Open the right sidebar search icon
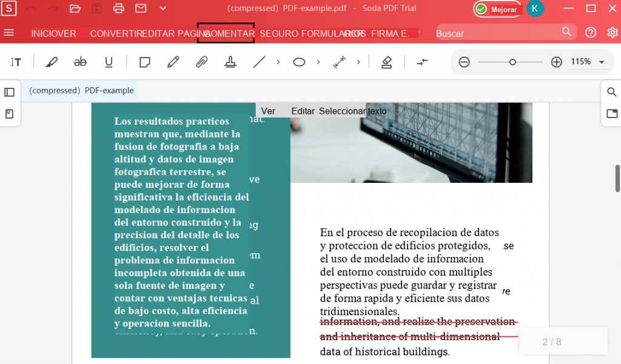This screenshot has height=364, width=621. [x=612, y=92]
